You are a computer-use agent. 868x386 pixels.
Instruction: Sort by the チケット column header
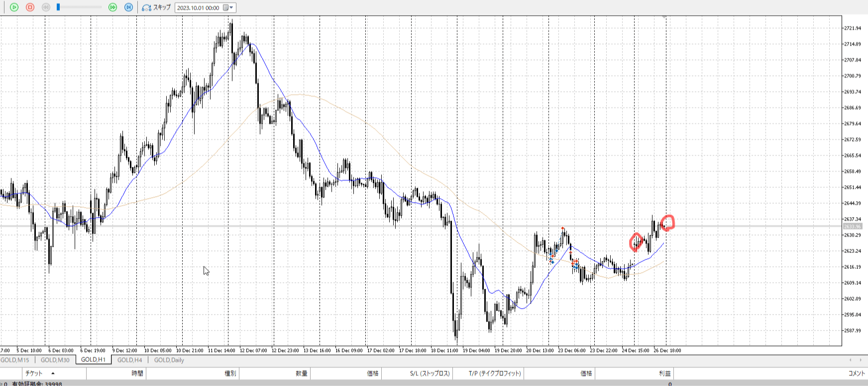(34, 374)
